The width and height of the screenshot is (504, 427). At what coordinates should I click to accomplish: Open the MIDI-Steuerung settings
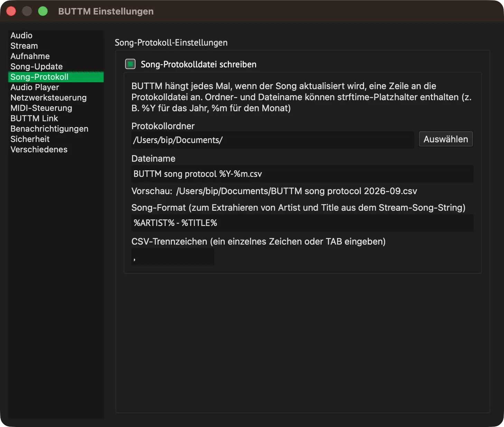tap(56, 108)
